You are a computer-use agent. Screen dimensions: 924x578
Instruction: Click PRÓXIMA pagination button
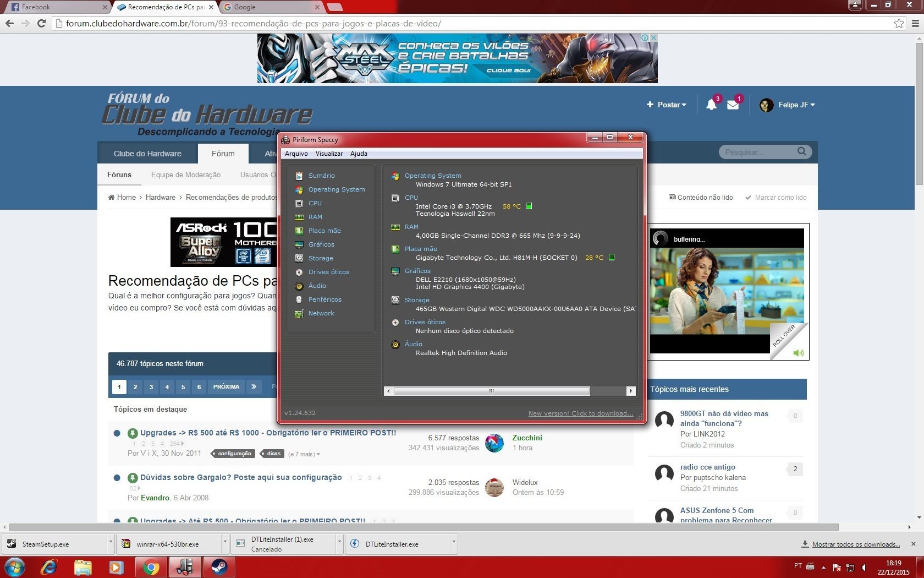(226, 387)
